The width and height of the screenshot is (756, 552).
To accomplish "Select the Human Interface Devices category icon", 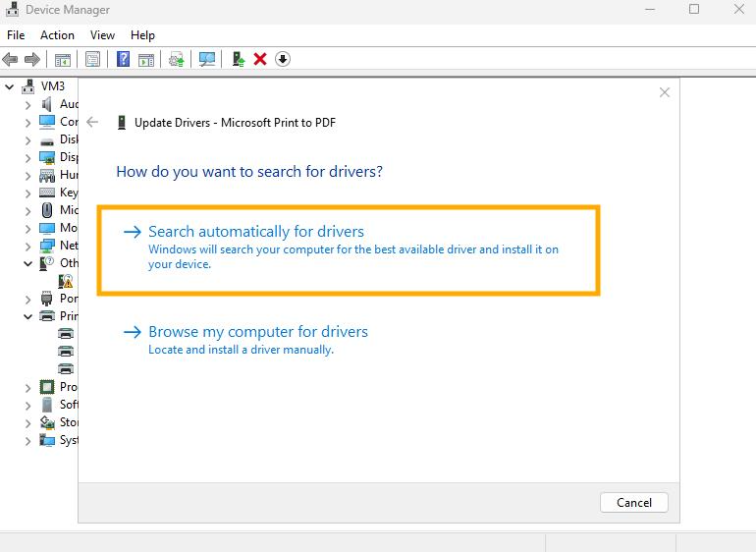I will pyautogui.click(x=47, y=175).
